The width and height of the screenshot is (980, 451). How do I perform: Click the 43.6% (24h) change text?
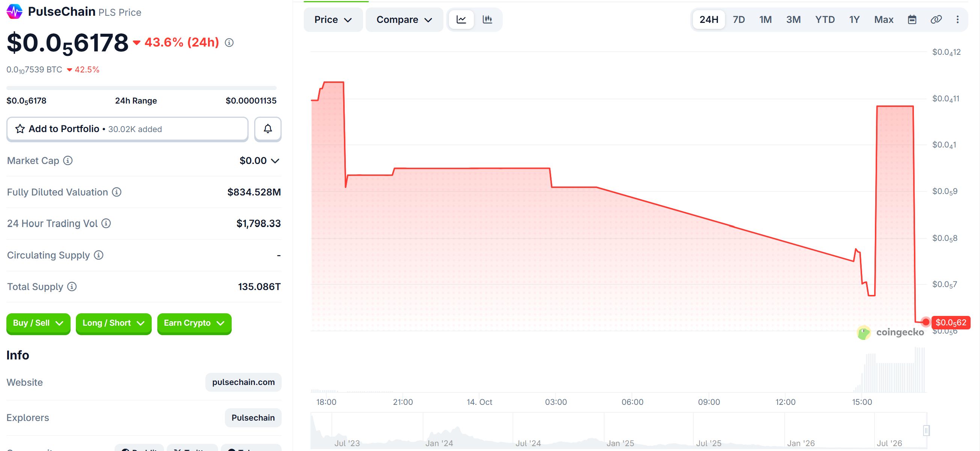point(182,42)
